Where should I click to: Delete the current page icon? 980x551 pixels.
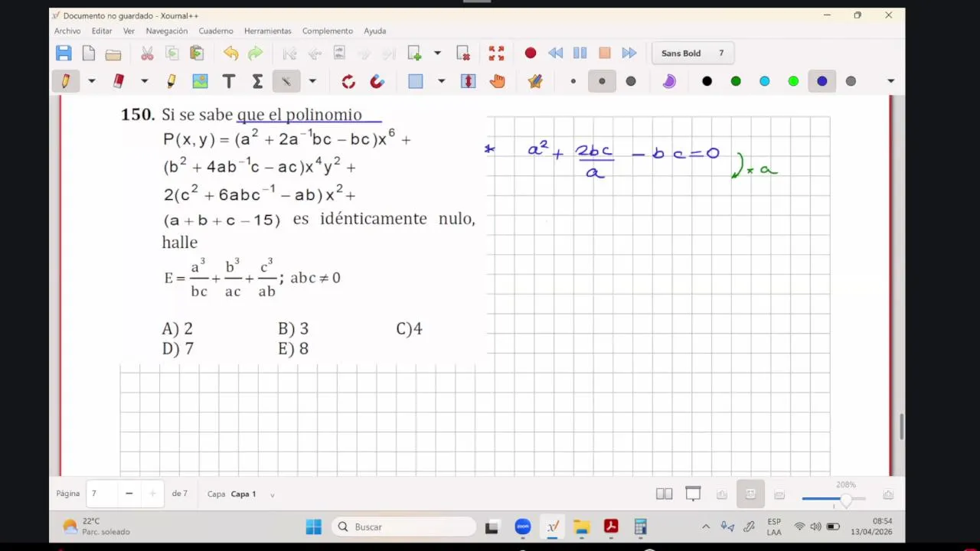(463, 53)
